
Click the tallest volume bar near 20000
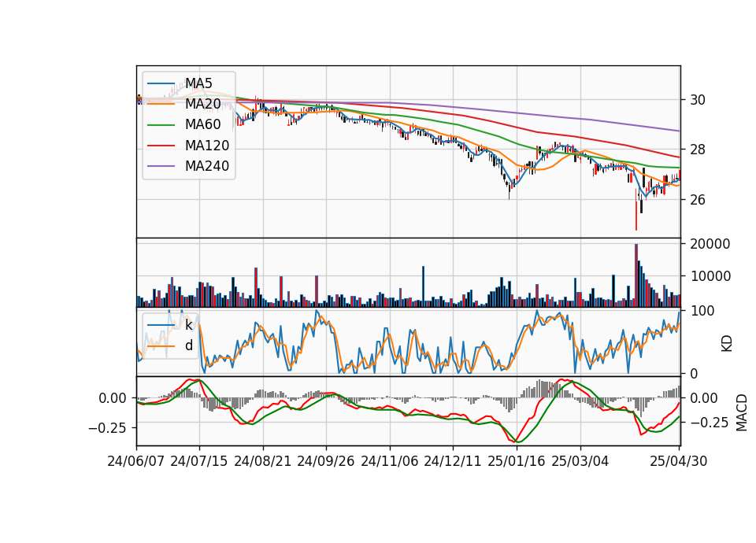pos(636,275)
